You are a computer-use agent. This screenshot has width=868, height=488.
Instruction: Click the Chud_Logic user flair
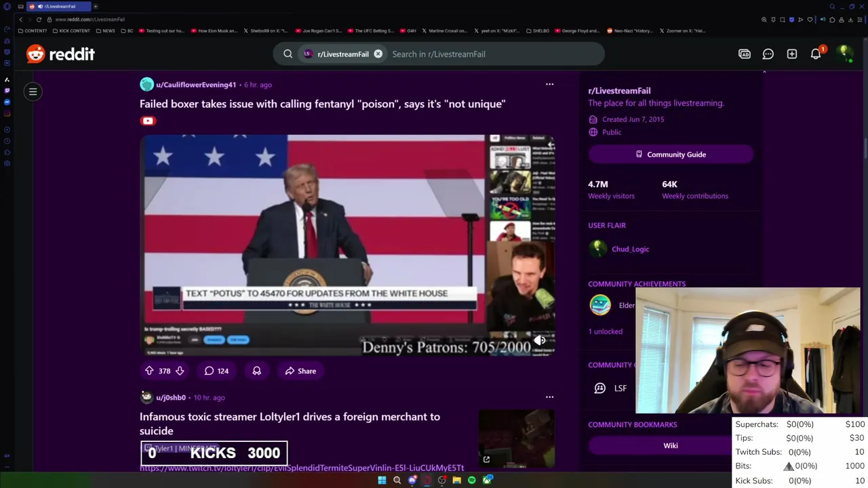pyautogui.click(x=630, y=249)
